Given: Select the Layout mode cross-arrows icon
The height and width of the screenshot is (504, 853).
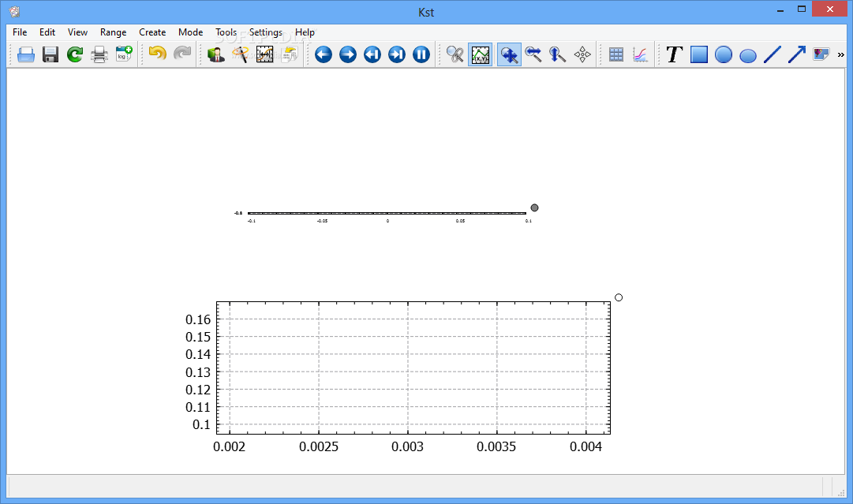Looking at the screenshot, I should pyautogui.click(x=582, y=54).
